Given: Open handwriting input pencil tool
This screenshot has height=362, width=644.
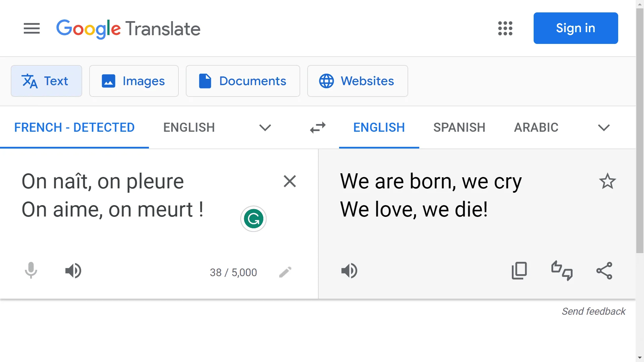Looking at the screenshot, I should coord(285,272).
